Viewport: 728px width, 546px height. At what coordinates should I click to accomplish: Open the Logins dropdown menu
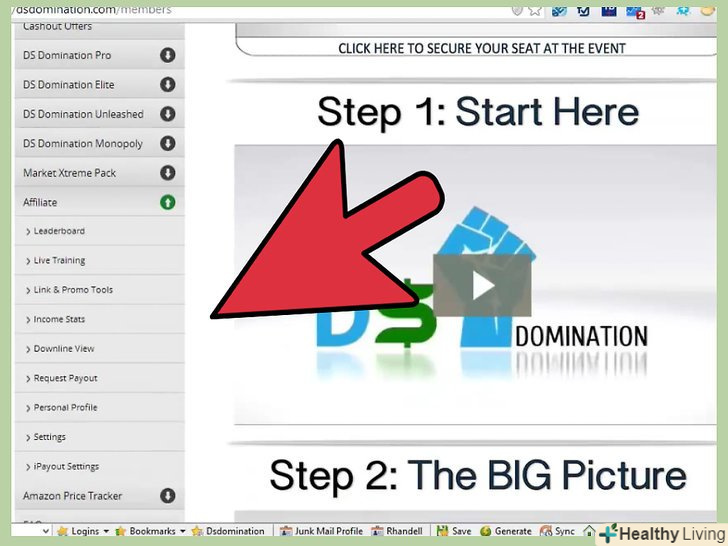tap(83, 531)
